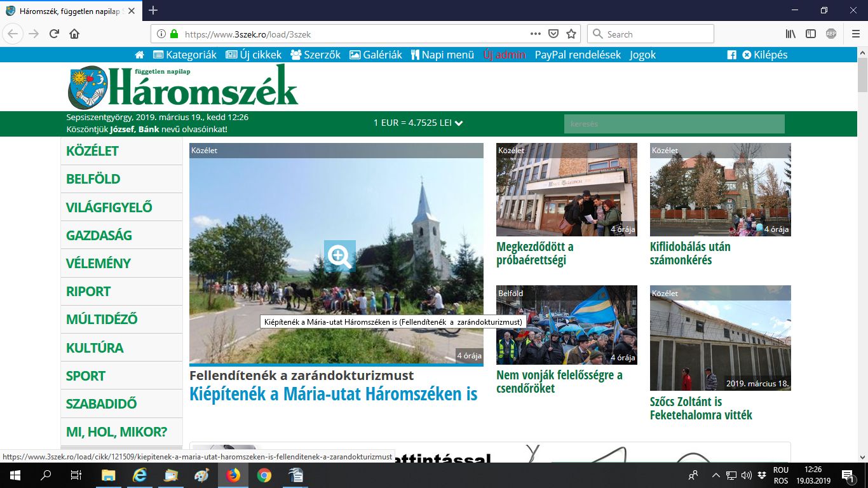This screenshot has width=868, height=488.
Task: Click the Firefox reload page icon
Action: tap(54, 34)
